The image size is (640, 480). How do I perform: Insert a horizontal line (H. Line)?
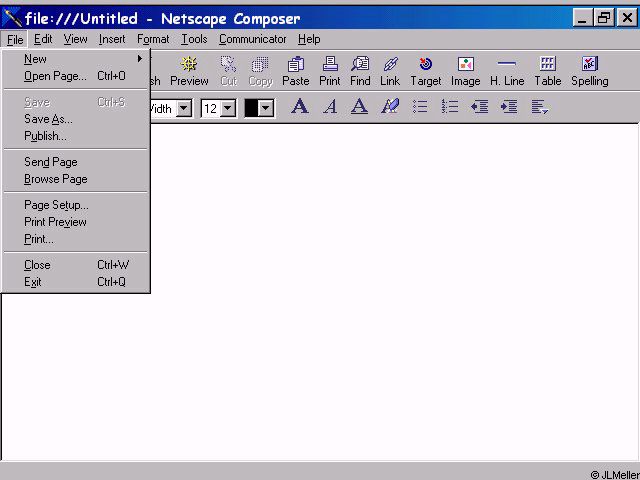(x=507, y=71)
